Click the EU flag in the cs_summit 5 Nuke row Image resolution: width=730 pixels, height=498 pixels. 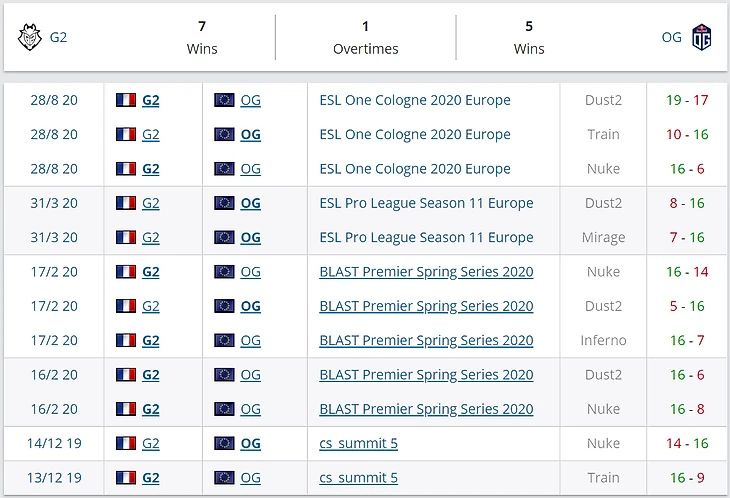(x=224, y=443)
